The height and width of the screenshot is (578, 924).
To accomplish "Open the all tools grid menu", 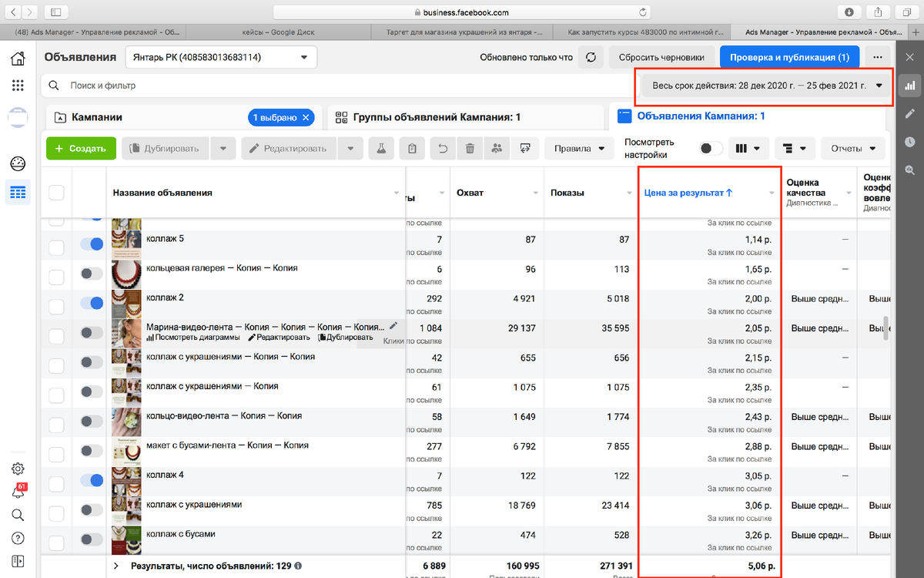I will click(18, 86).
